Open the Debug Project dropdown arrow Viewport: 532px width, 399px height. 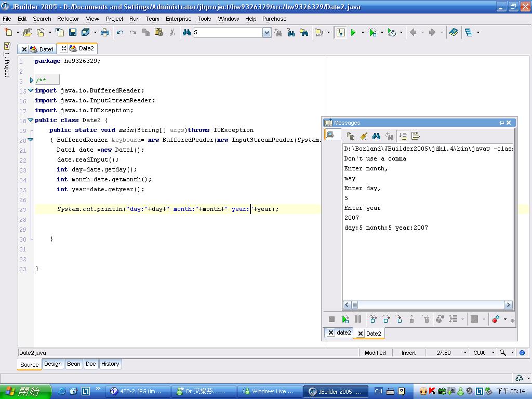[x=382, y=33]
